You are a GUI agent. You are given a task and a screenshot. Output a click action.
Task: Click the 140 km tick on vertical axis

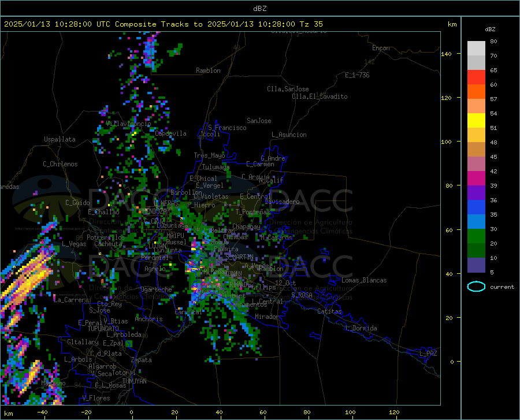pos(446,54)
